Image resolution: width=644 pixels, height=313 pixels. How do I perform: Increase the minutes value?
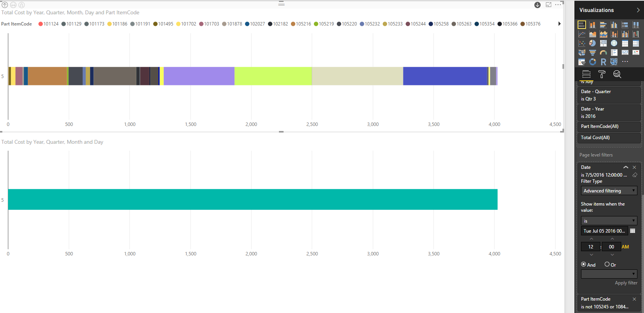pos(612,239)
